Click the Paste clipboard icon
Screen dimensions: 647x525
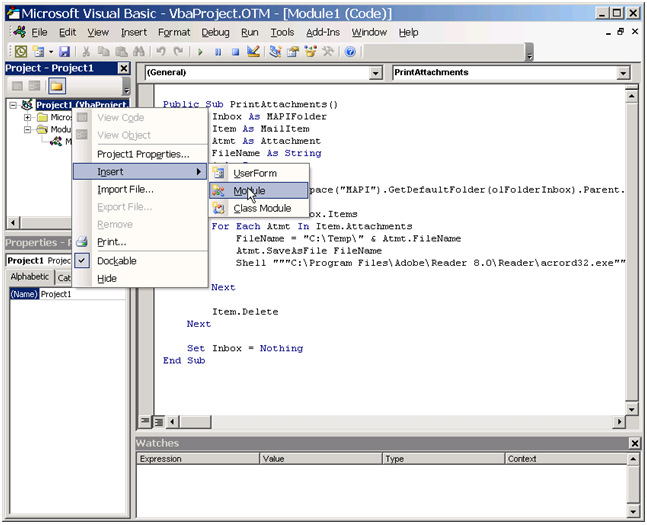[121, 52]
